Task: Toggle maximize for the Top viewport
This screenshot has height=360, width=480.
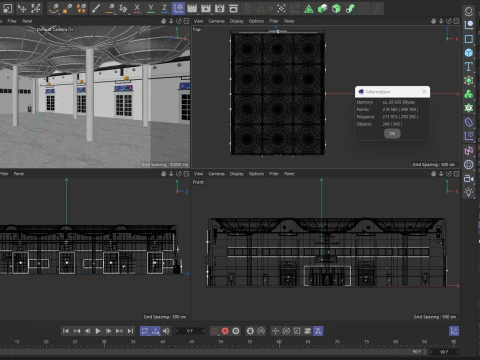Action: (456, 21)
